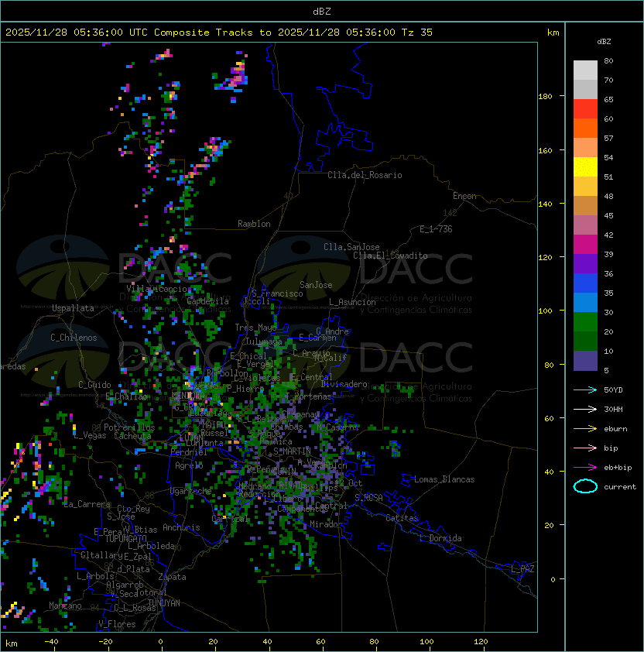Select the magenta 39-42 dBZ legend swatch

585,245
